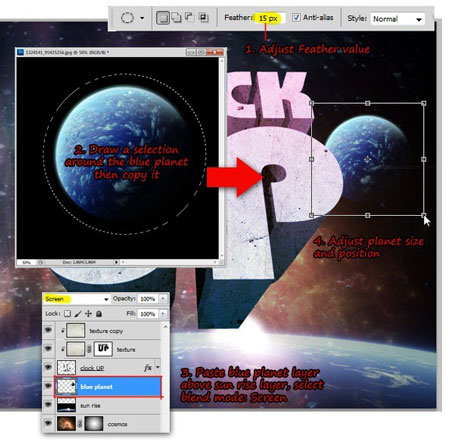Select the UP mask thumbnail on texture layer
The width and height of the screenshot is (450, 446).
103,349
